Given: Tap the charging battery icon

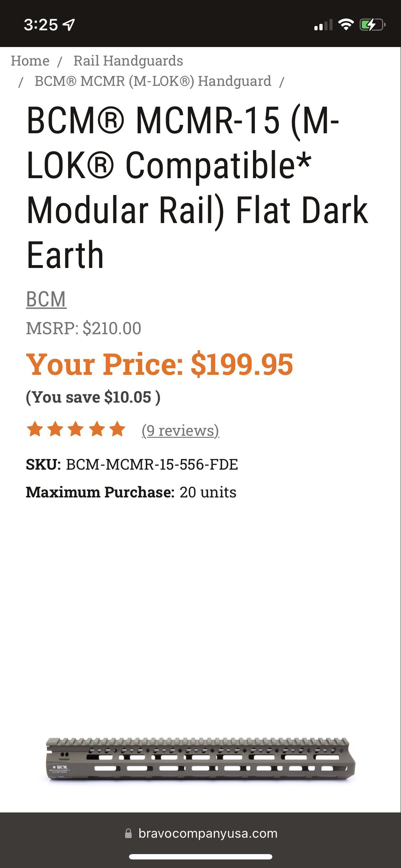Looking at the screenshot, I should [372, 25].
